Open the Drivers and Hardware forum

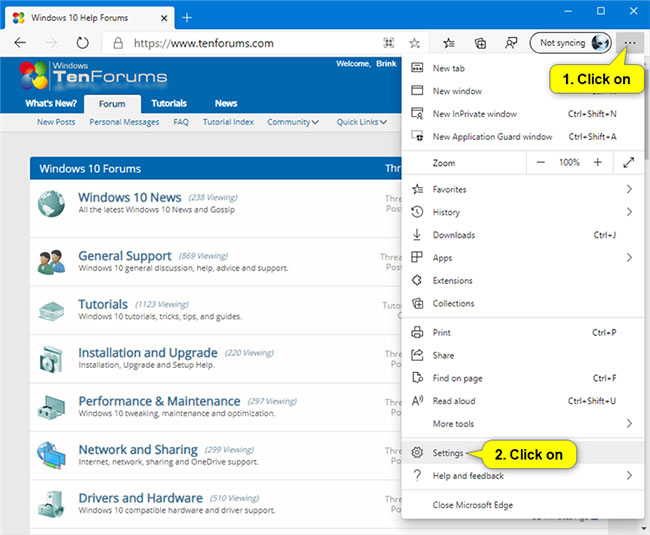[x=141, y=498]
